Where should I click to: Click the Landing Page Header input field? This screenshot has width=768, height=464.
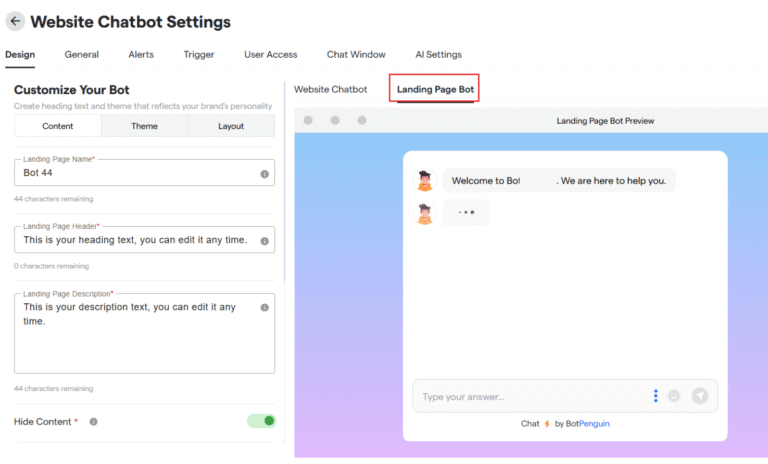click(x=144, y=240)
